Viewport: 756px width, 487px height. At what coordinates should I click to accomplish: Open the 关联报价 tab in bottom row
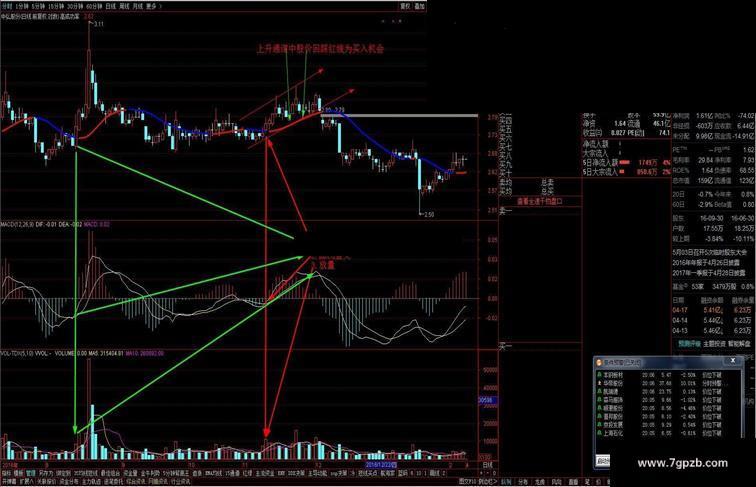click(x=46, y=481)
